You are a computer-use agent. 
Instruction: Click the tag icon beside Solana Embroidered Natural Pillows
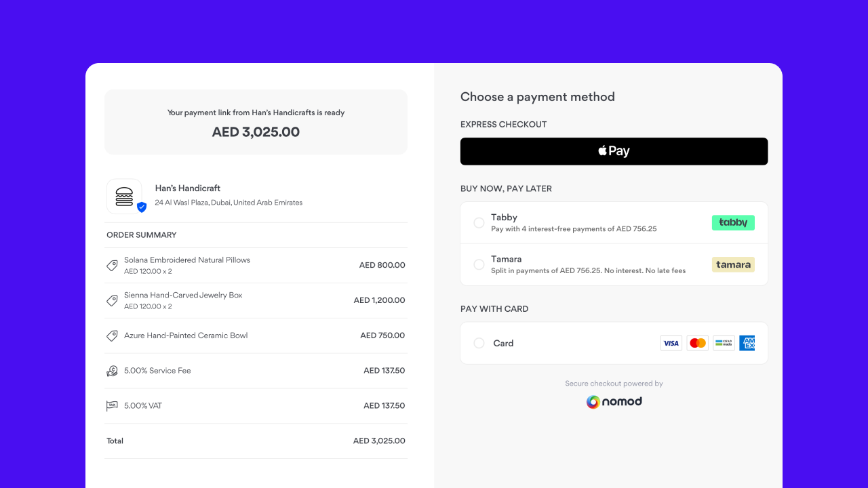pyautogui.click(x=113, y=265)
